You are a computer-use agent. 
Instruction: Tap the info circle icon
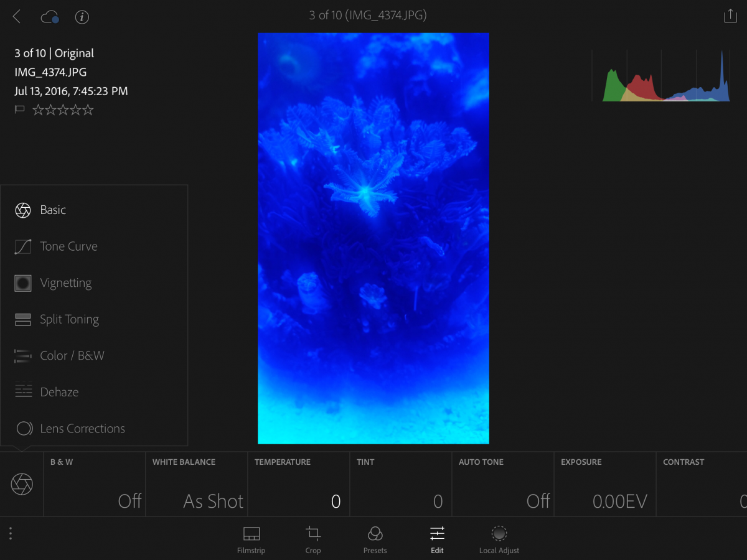pyautogui.click(x=82, y=17)
